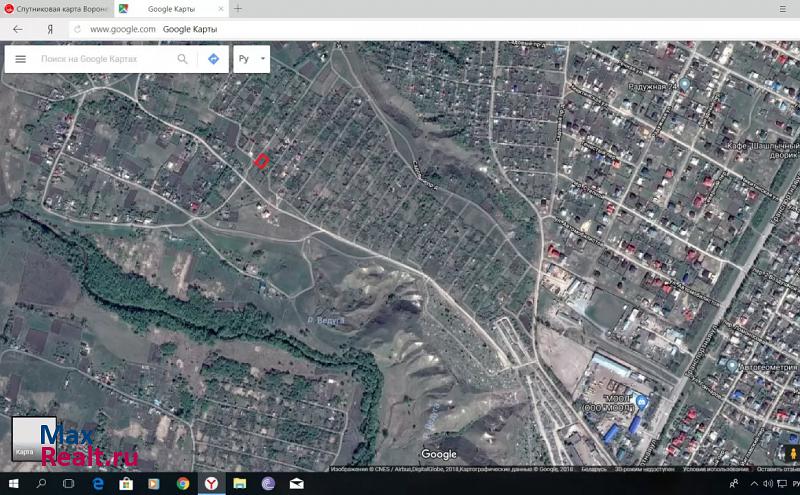
Task: Expand the Ру language dropdown
Action: pyautogui.click(x=252, y=59)
